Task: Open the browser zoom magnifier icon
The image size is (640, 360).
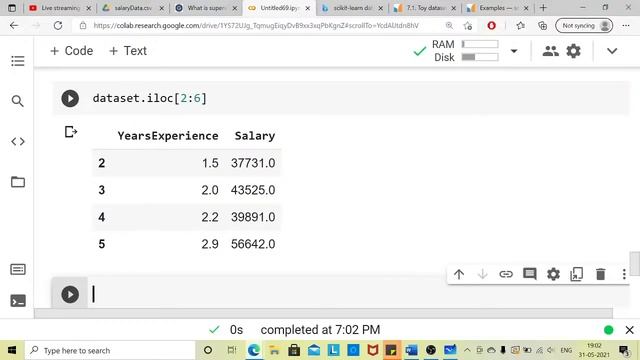Action: 449,26
